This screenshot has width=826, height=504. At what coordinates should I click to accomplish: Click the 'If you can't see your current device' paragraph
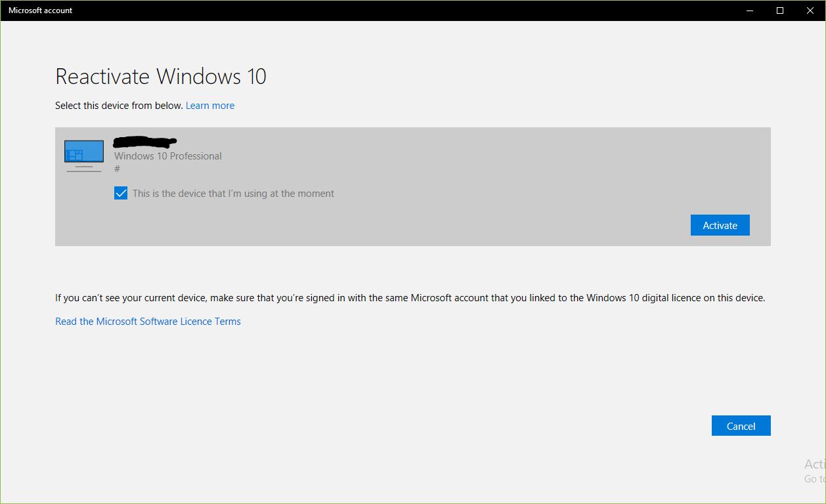click(x=410, y=298)
